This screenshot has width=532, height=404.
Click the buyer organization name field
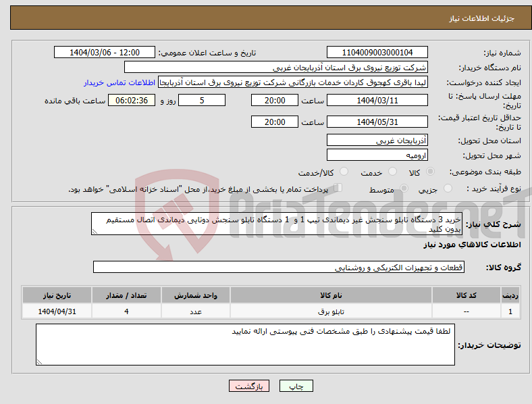276,67
